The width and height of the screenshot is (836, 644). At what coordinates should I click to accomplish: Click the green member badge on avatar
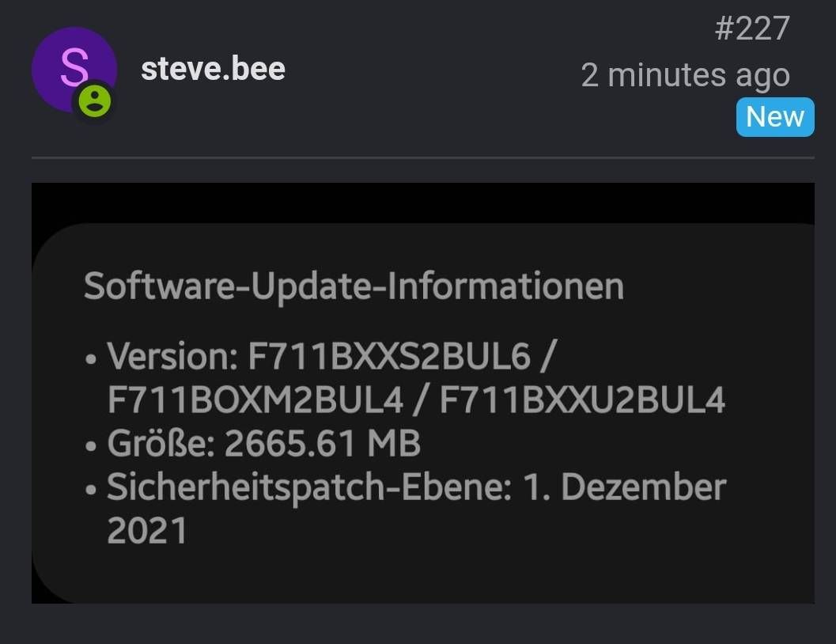click(95, 100)
